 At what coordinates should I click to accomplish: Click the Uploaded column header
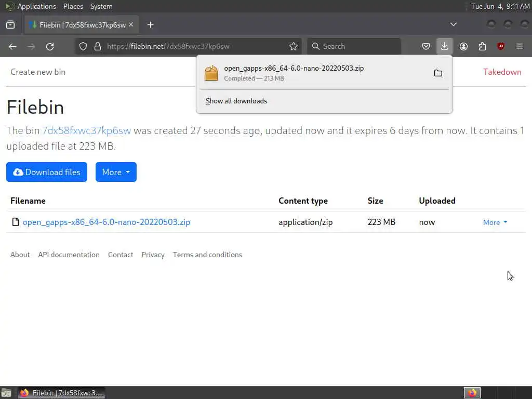(437, 201)
